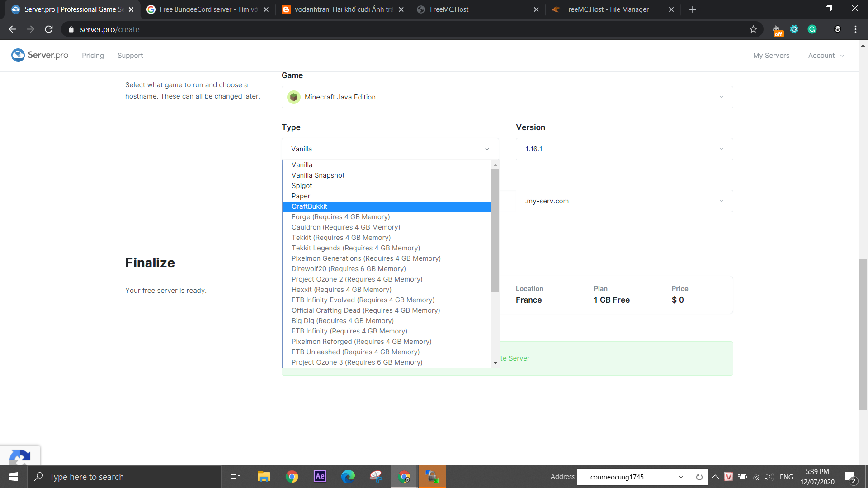Image resolution: width=868 pixels, height=488 pixels.
Task: Open the Version 1.16.1 dropdown
Action: (x=624, y=149)
